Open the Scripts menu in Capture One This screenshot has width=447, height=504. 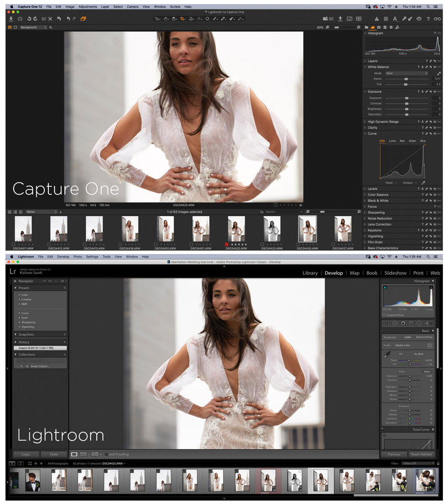(x=175, y=7)
